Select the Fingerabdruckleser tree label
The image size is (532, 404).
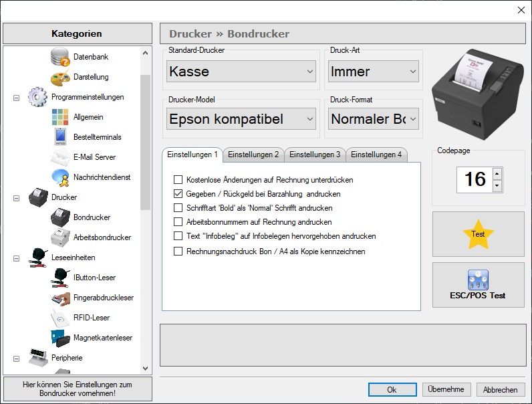[104, 298]
